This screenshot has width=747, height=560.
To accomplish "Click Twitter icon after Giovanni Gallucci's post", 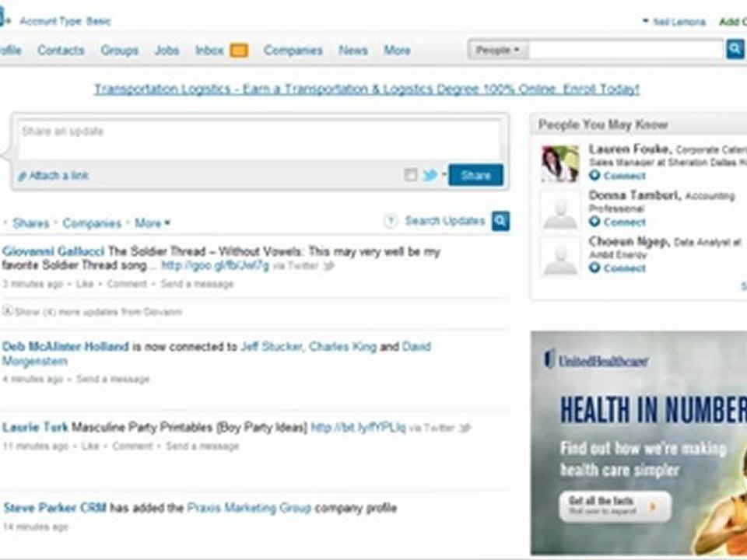I will [328, 266].
